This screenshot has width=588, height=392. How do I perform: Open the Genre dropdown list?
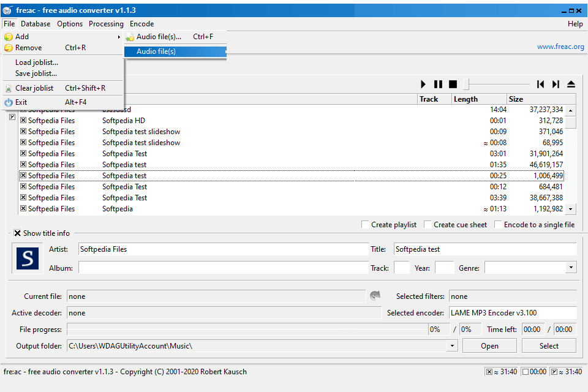(x=571, y=268)
